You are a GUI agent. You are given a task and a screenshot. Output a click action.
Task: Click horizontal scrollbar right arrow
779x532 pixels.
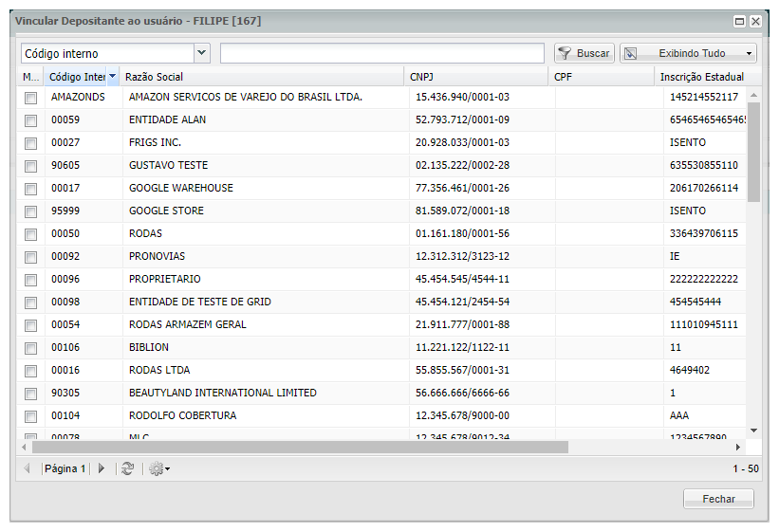(x=738, y=447)
